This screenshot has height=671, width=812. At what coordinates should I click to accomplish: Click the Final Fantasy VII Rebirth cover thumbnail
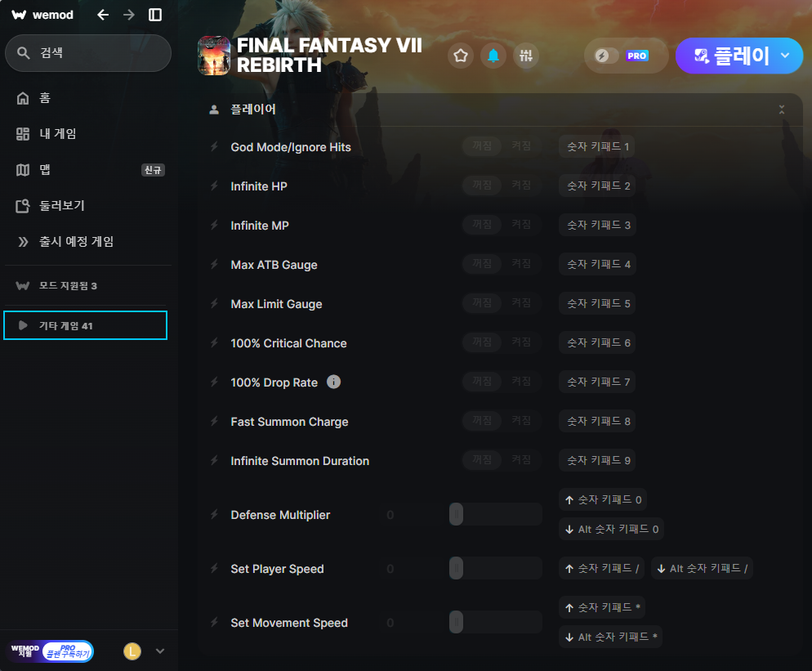[214, 56]
